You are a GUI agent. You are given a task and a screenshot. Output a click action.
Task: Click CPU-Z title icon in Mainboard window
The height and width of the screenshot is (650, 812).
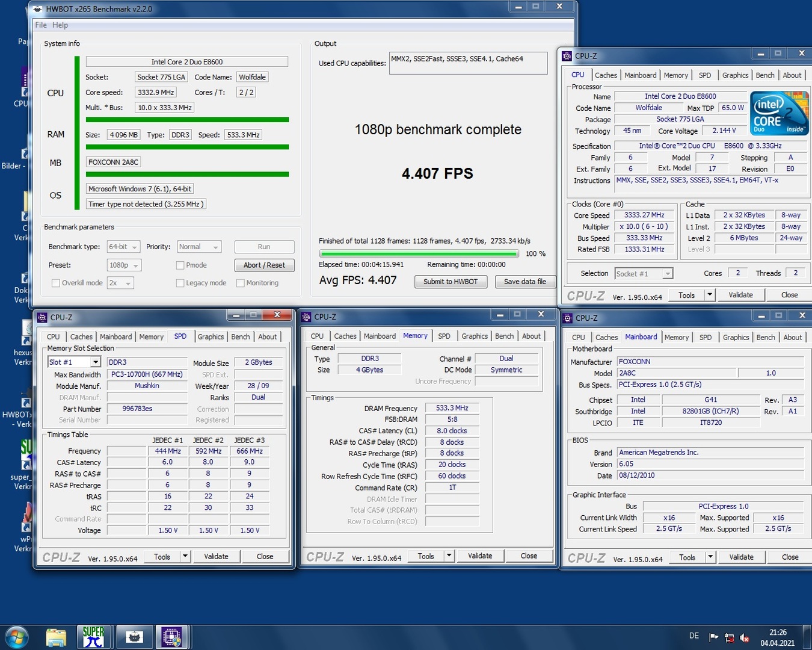tap(567, 318)
